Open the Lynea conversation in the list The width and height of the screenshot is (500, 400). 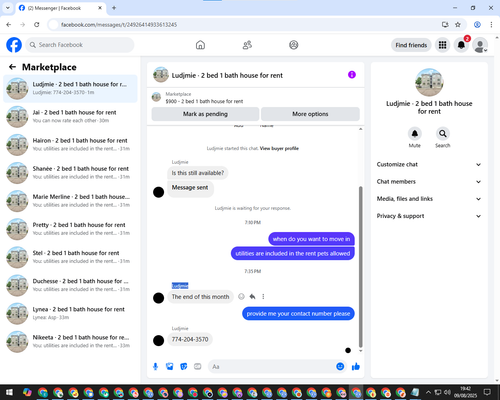pos(70,313)
